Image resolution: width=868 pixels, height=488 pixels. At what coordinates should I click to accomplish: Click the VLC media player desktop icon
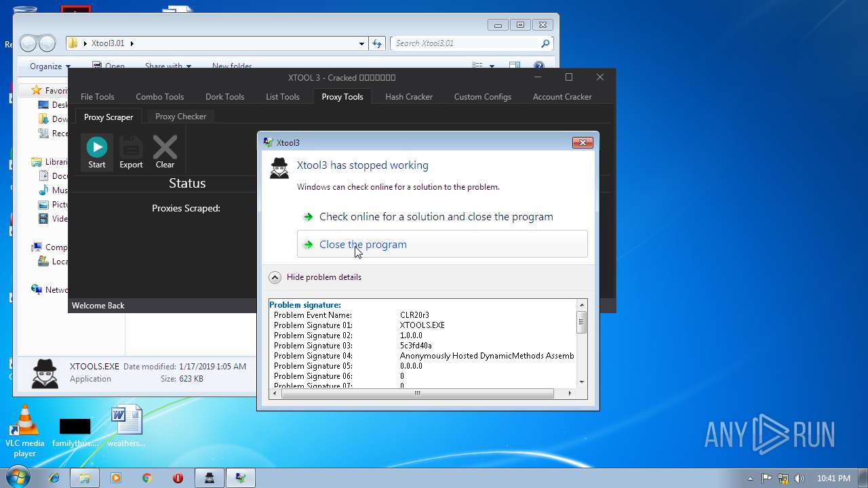(25, 432)
